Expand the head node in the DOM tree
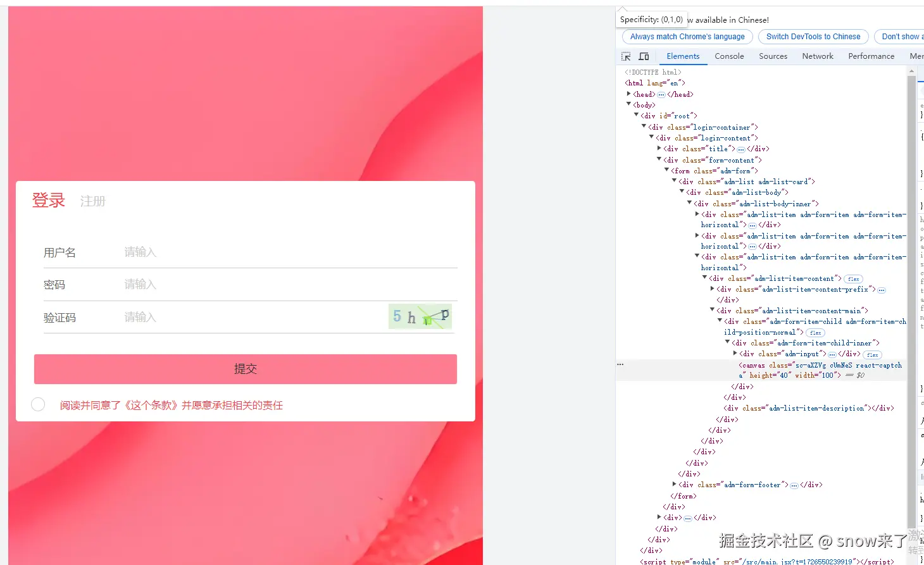The height and width of the screenshot is (565, 924). [629, 94]
